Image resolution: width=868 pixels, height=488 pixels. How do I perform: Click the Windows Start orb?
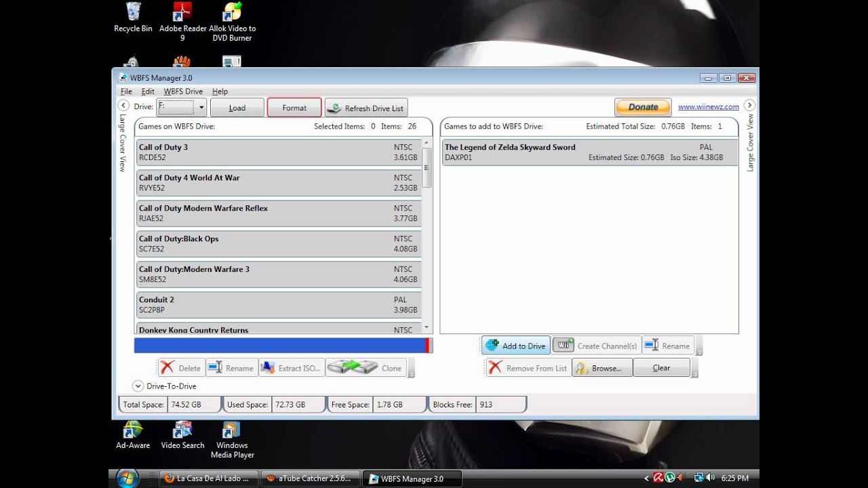pyautogui.click(x=127, y=478)
